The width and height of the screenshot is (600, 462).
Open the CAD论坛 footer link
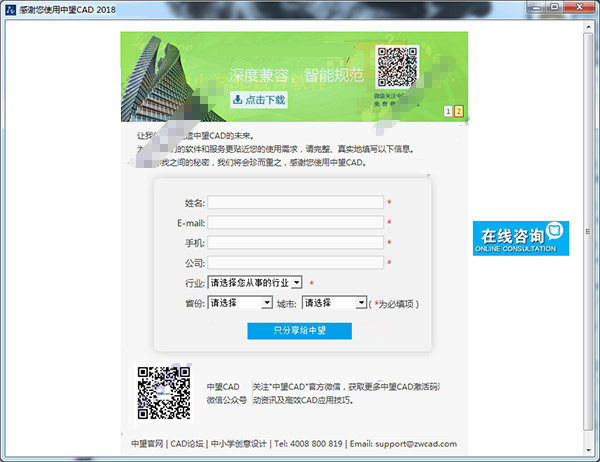(187, 444)
